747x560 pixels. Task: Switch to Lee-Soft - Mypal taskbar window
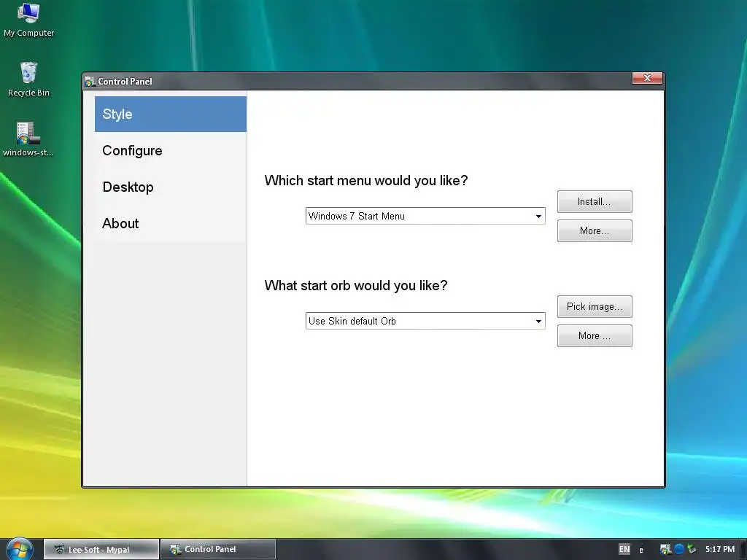[101, 549]
